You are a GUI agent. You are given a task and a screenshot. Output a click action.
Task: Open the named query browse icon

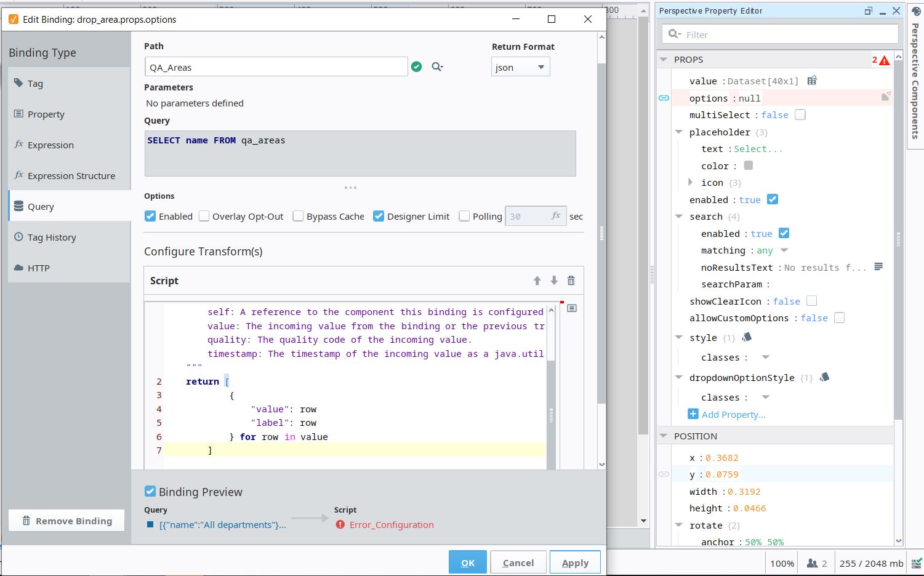click(x=437, y=66)
